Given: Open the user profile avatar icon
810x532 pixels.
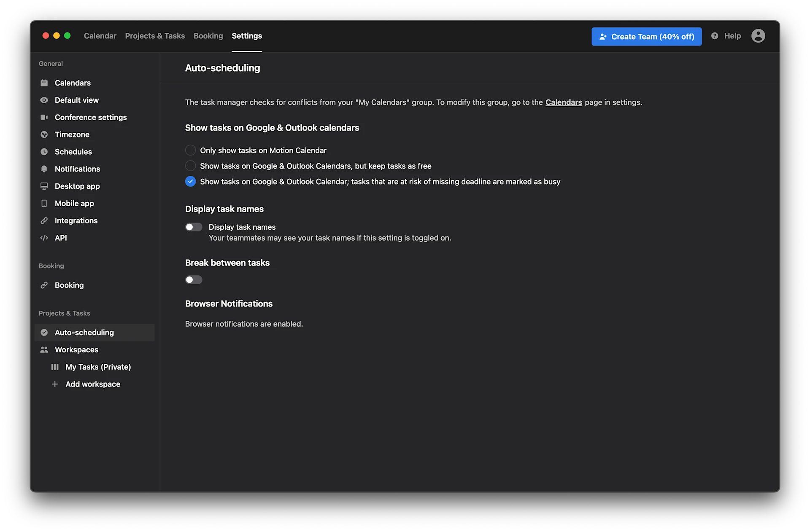Looking at the screenshot, I should click(758, 36).
